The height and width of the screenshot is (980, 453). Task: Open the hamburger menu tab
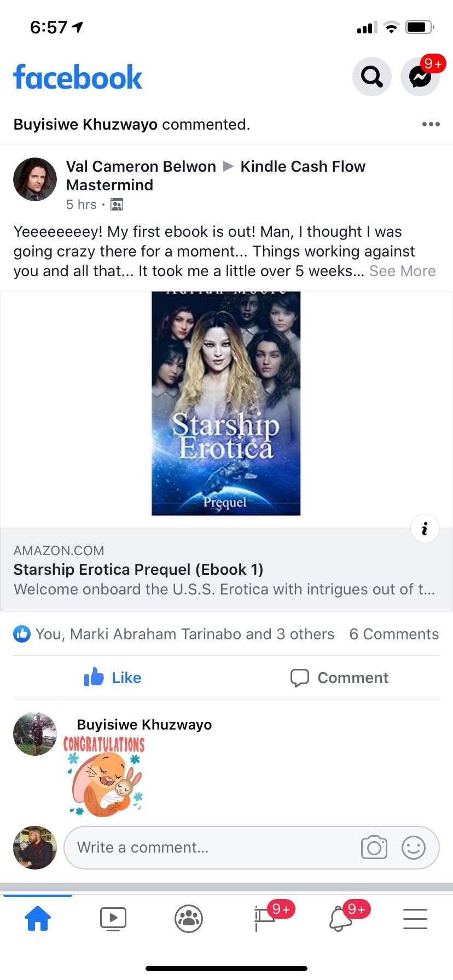(x=415, y=919)
